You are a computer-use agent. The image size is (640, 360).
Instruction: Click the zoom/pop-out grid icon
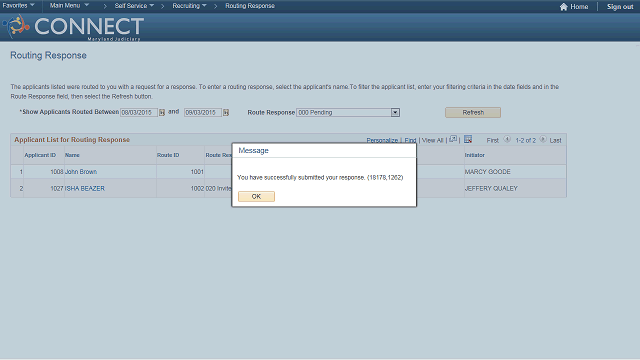point(453,140)
